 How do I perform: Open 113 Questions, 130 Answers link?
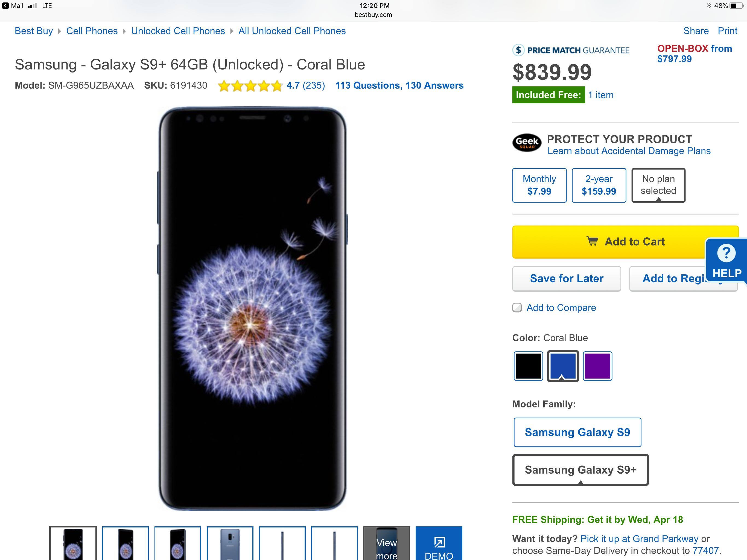click(399, 86)
